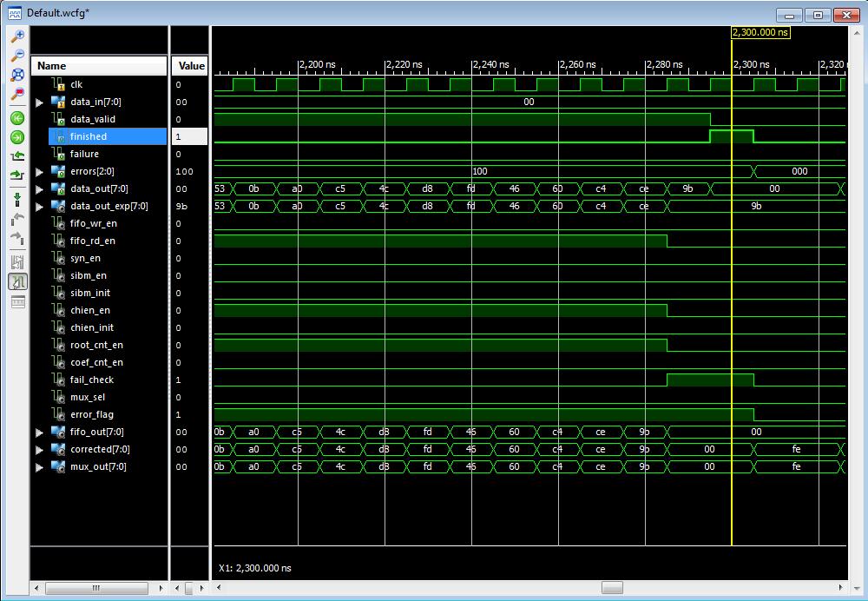868x601 pixels.
Task: Click the Zoom to Cursor icon
Action: (x=17, y=94)
